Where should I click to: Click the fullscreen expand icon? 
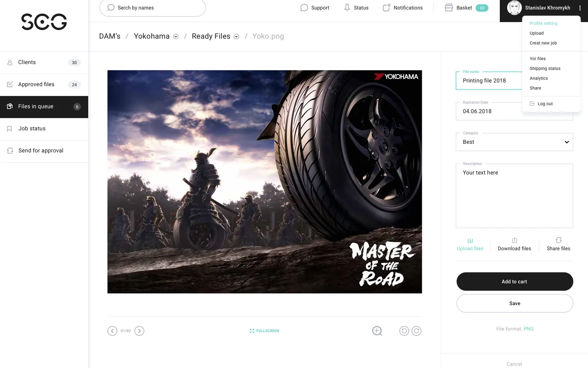point(252,331)
